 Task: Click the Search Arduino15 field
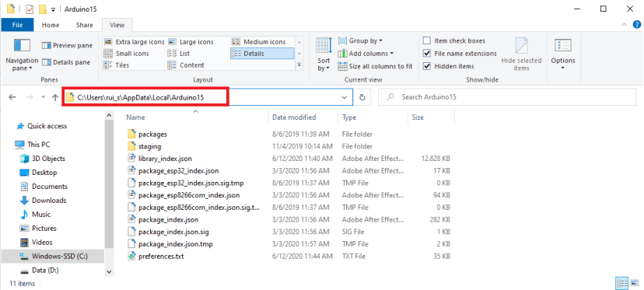tap(507, 97)
